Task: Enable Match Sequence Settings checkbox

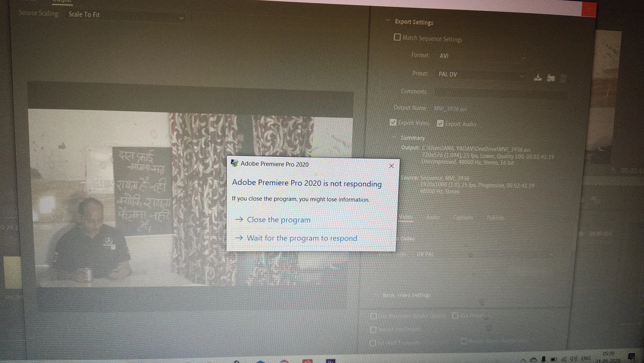Action: point(397,37)
